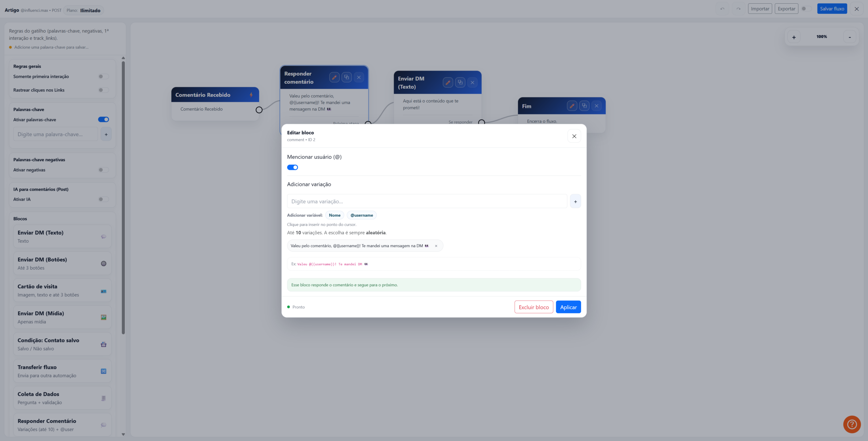Select the Coleta de Dados block card
Screen dimensions: 868x441
[x=62, y=398]
